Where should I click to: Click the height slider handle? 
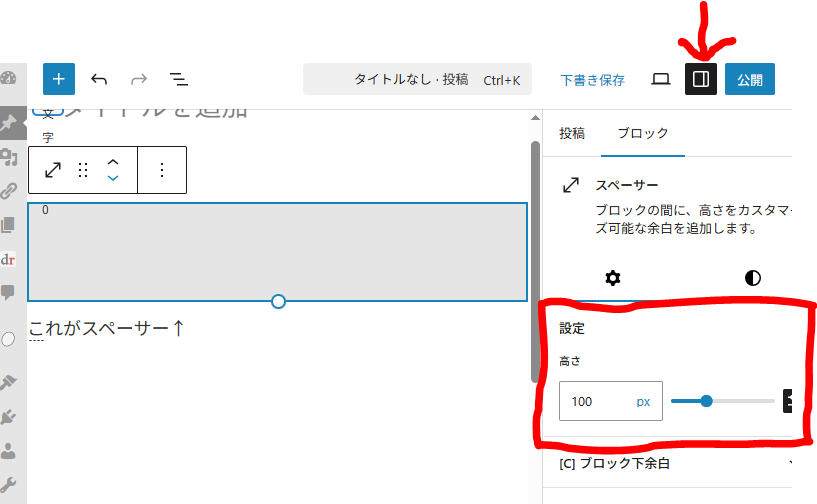[706, 401]
